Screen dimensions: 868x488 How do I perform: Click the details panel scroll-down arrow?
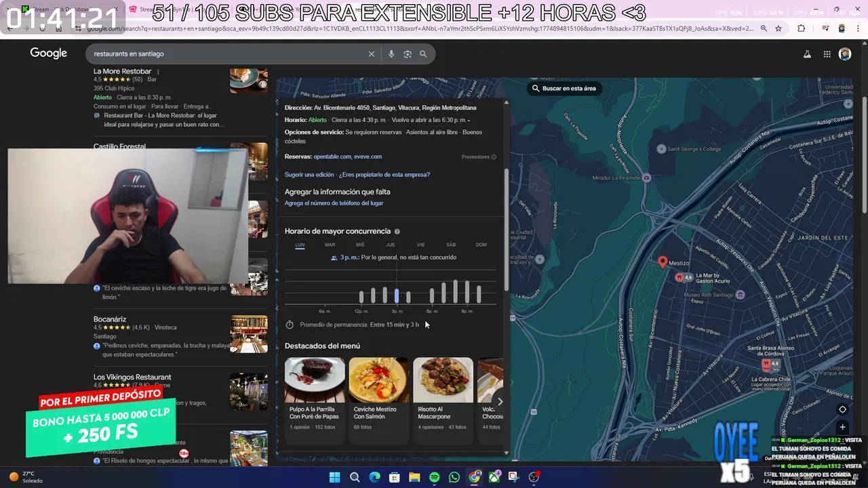click(507, 452)
